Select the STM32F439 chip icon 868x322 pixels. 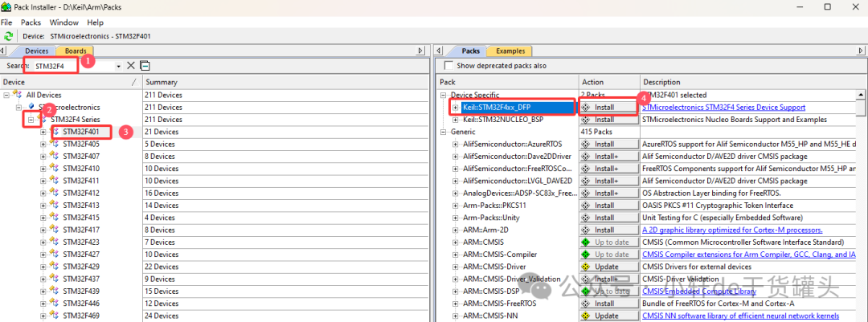click(x=55, y=291)
